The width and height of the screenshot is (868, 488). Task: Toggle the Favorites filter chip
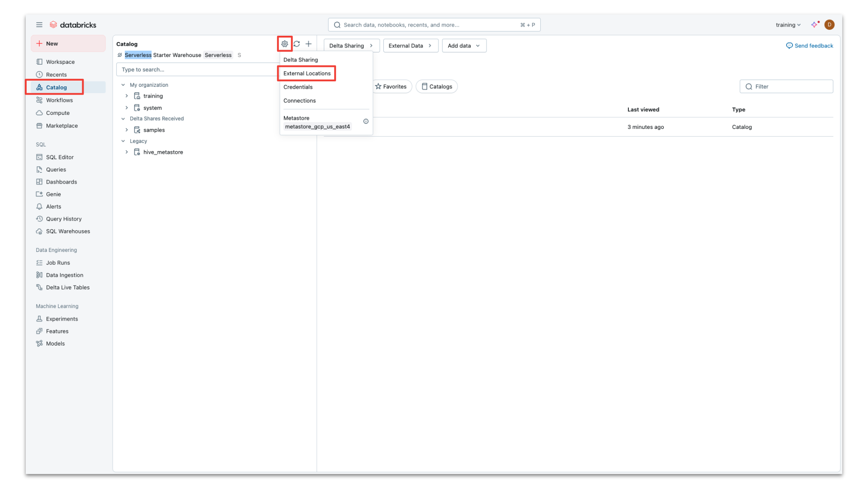391,87
